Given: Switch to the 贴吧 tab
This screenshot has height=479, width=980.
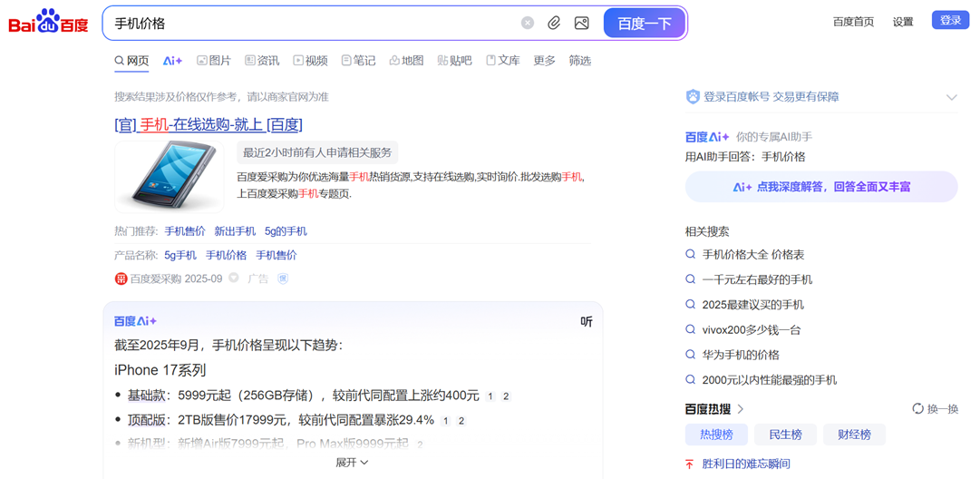Looking at the screenshot, I should [454, 61].
